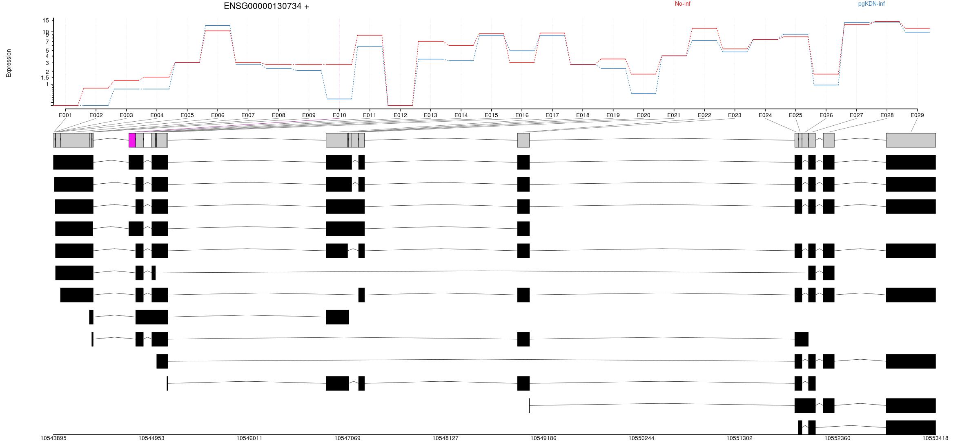Click exon label E026
Image resolution: width=980 pixels, height=445 pixels.
(826, 115)
